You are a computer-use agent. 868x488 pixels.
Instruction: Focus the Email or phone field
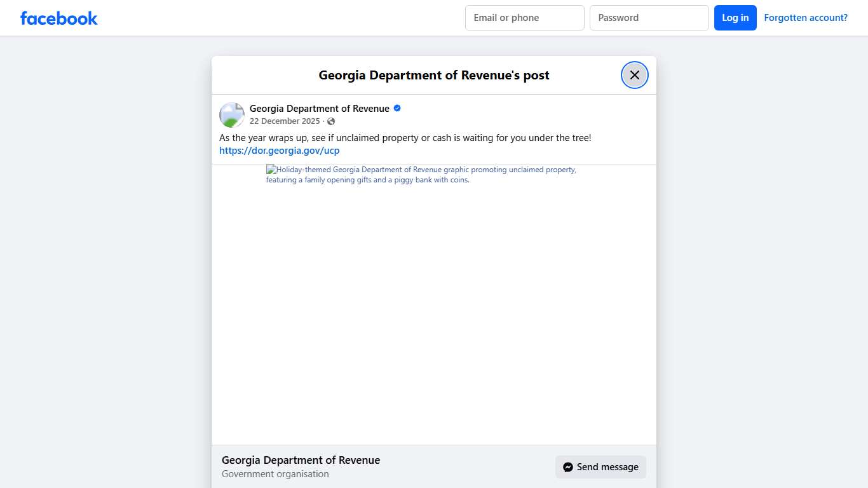tap(524, 18)
